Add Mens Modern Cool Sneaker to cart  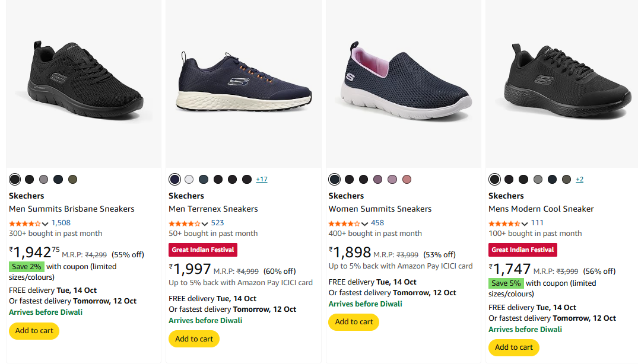point(514,347)
